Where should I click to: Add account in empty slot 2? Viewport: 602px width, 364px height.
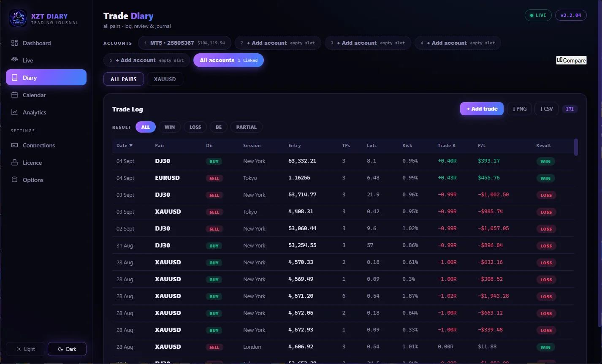click(x=278, y=43)
